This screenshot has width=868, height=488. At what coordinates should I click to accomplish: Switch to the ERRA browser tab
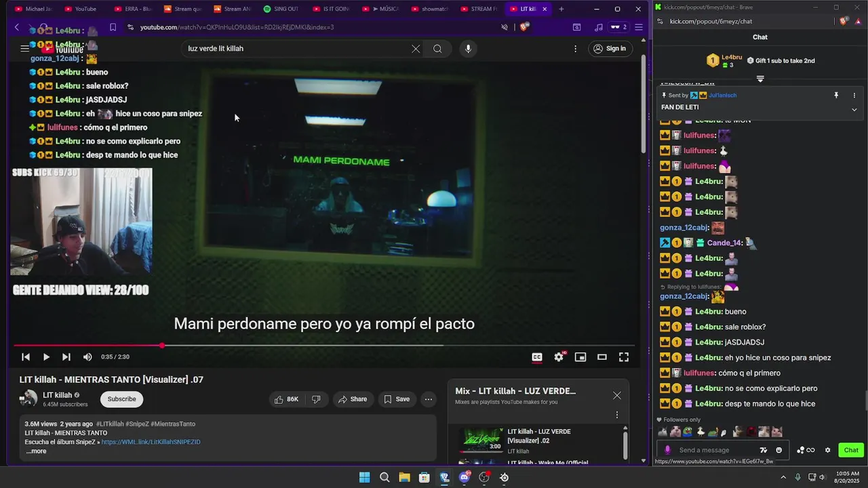pos(134,9)
